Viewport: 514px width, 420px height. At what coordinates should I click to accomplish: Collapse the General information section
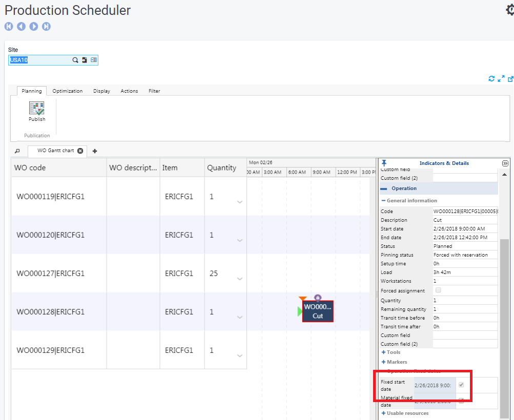point(383,201)
